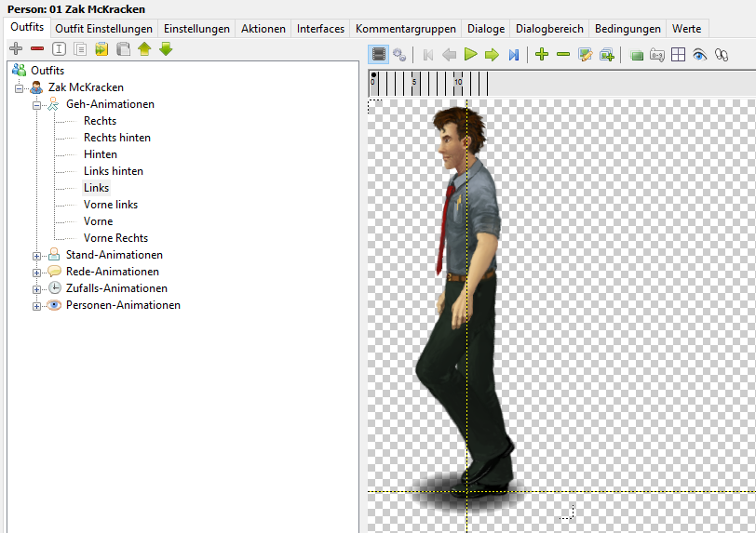756x533 pixels.
Task: Toggle visibility with the eye icon in the toolbar
Action: [x=699, y=55]
